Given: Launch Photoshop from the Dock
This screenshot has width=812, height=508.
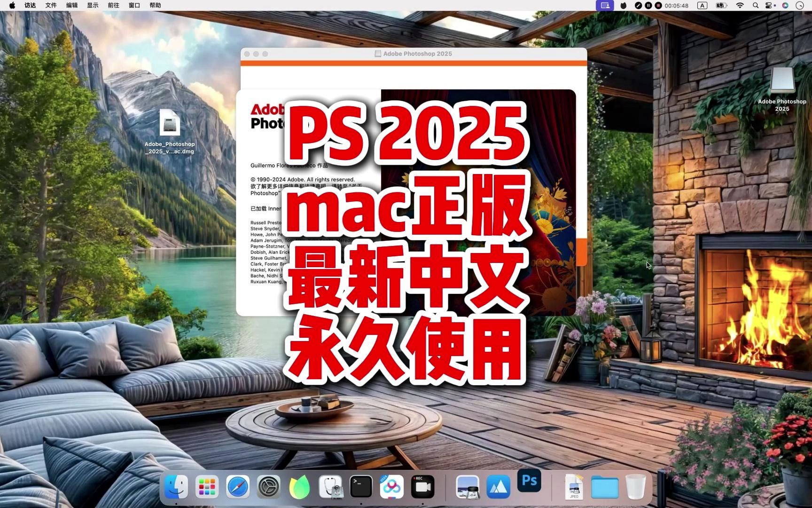Looking at the screenshot, I should tap(529, 487).
